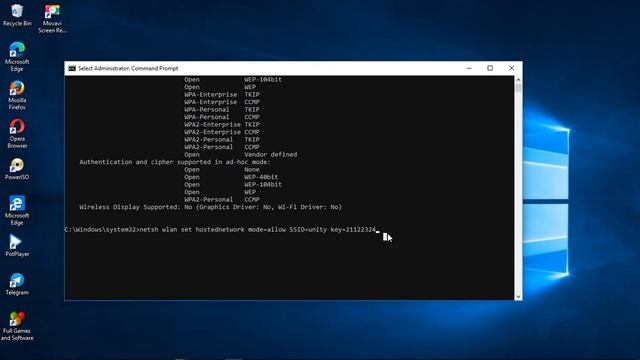Minimize the Command Prompt window
This screenshot has width=640, height=360.
(469, 68)
